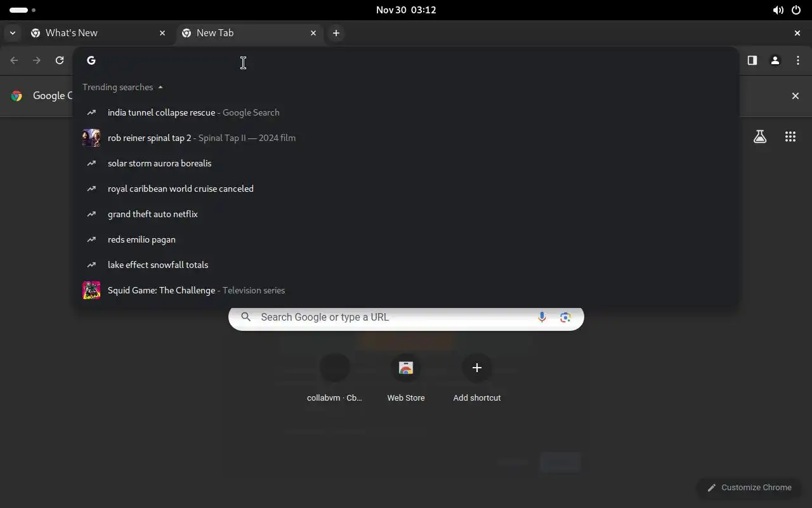Click the Customize Chrome button
812x508 pixels.
pos(749,488)
